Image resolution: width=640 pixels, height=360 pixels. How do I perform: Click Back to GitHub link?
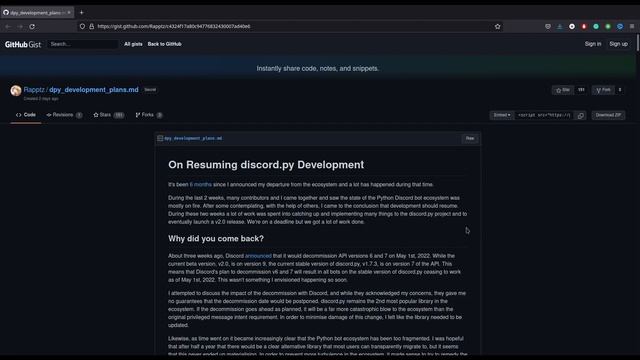tap(164, 44)
